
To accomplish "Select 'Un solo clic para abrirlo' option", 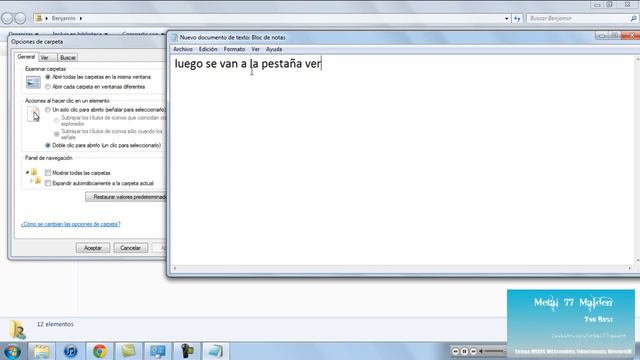I will click(x=48, y=110).
